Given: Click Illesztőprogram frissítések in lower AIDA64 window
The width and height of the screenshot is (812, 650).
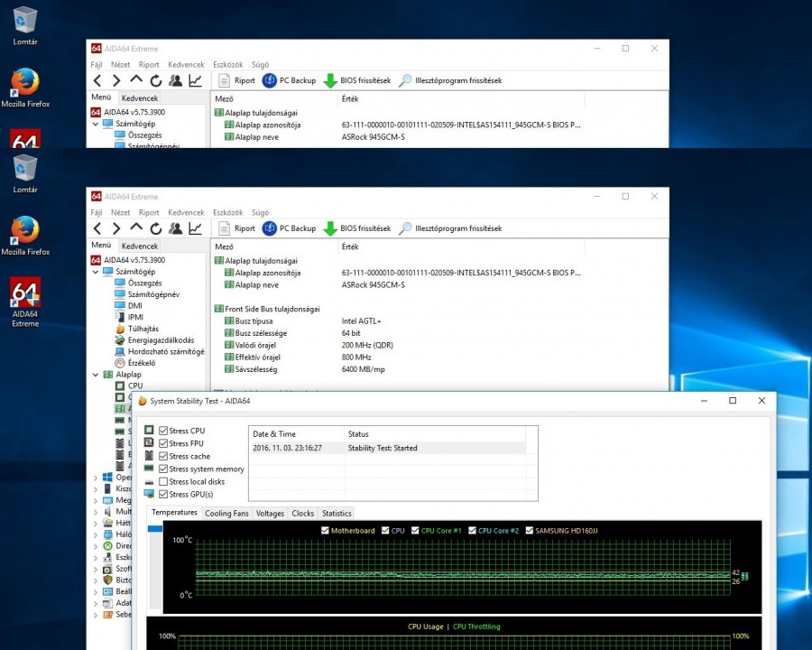Looking at the screenshot, I should point(450,228).
